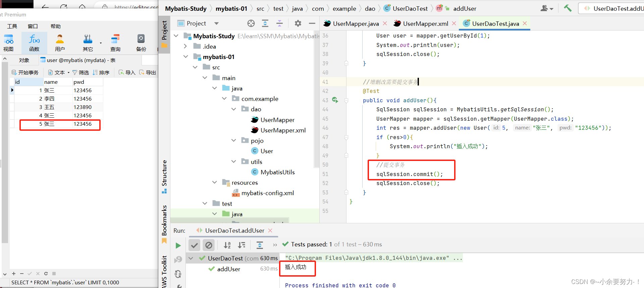Open the 工具 (Tools) menu in Navicat
This screenshot has width=644, height=288.
tap(12, 26)
